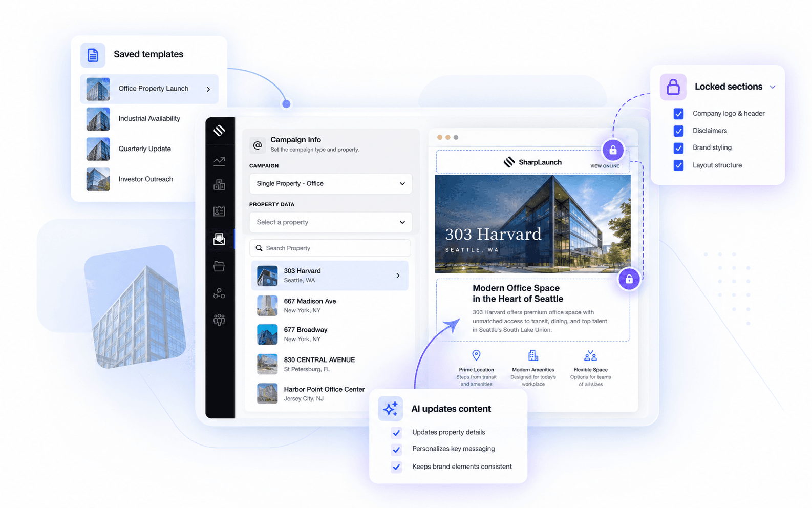Click the Modern Amenities building icon
Screen dimensions: 812x508
533,355
